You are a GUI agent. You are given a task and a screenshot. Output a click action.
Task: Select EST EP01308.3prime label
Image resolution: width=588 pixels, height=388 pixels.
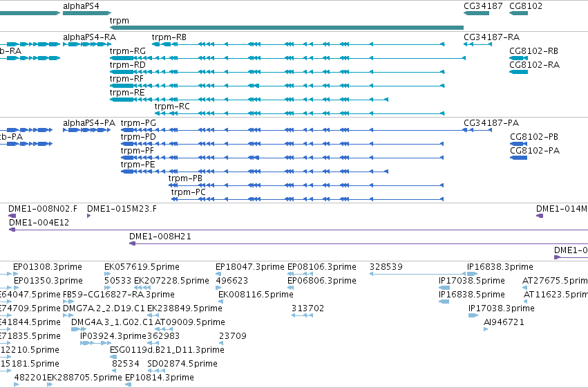pos(48,267)
